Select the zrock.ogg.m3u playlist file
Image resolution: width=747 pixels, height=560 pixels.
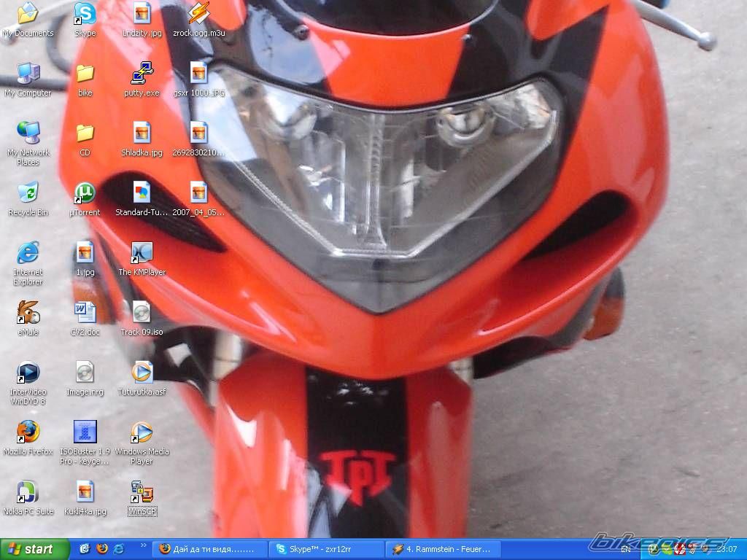[198, 15]
